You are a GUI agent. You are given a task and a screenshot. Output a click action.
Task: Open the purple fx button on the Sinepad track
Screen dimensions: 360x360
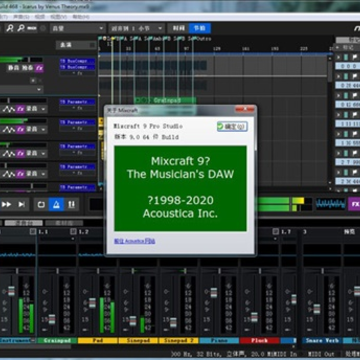tap(20, 153)
